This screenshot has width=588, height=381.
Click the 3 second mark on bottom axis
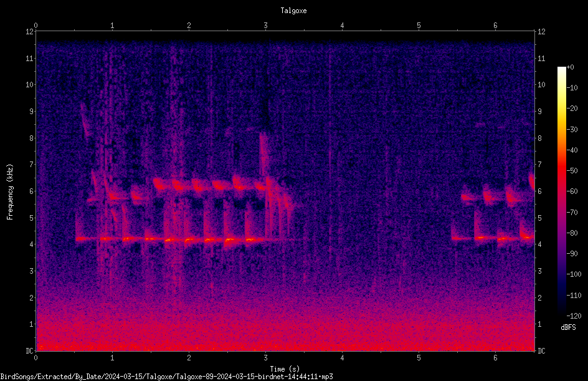tap(265, 358)
